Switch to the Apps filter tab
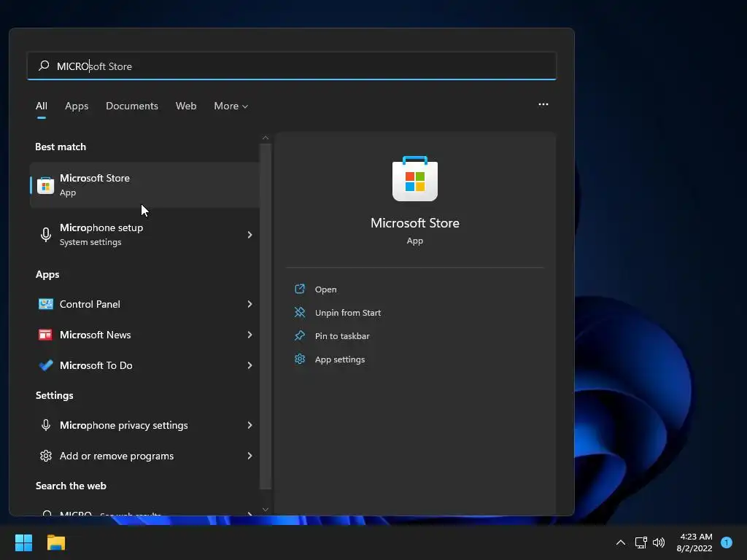Screen dimensions: 747x560 point(77,106)
